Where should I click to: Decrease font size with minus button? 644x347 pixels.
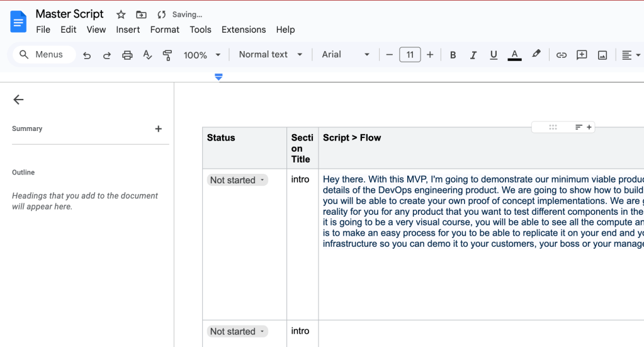389,55
